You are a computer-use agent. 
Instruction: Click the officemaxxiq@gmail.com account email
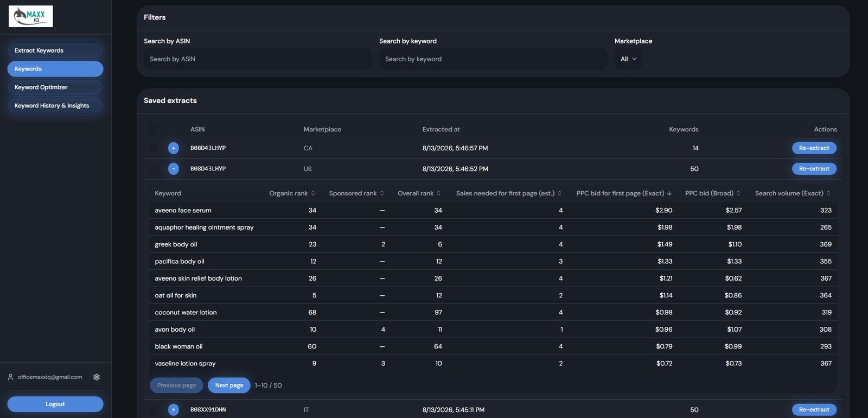coord(50,377)
